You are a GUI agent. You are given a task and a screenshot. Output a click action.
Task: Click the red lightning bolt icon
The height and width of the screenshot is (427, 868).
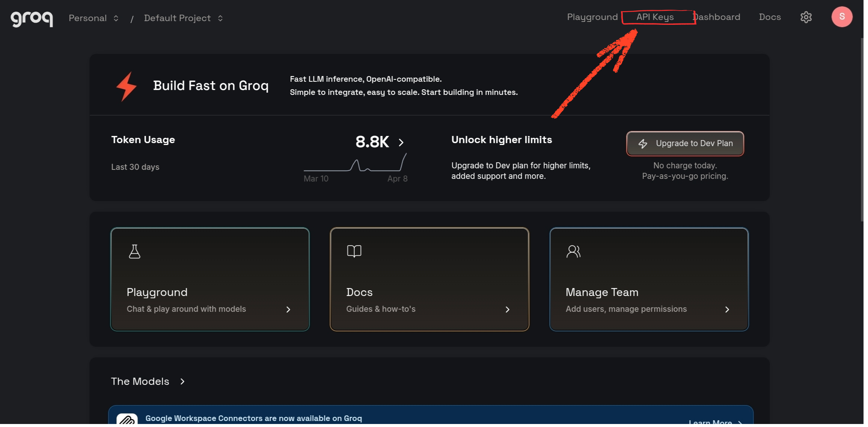(127, 86)
